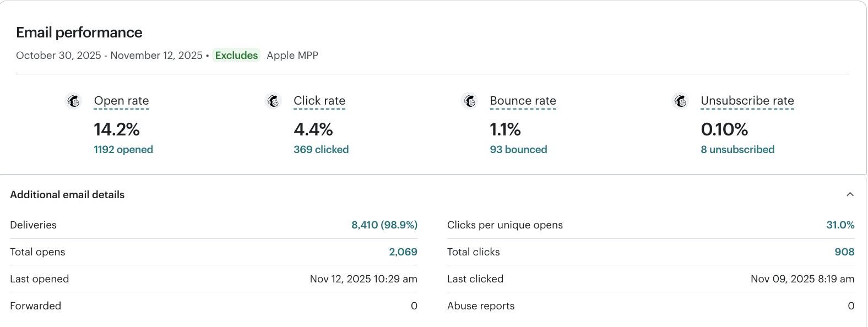Click the green Excludes badge

[236, 56]
